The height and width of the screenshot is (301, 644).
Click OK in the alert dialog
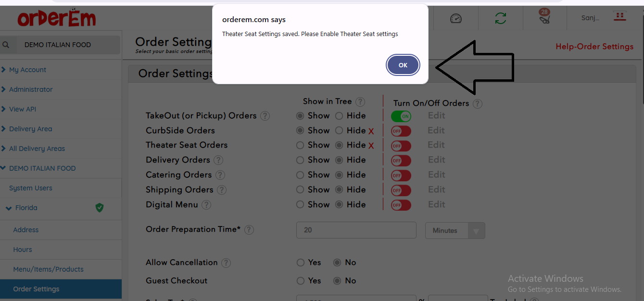[403, 65]
